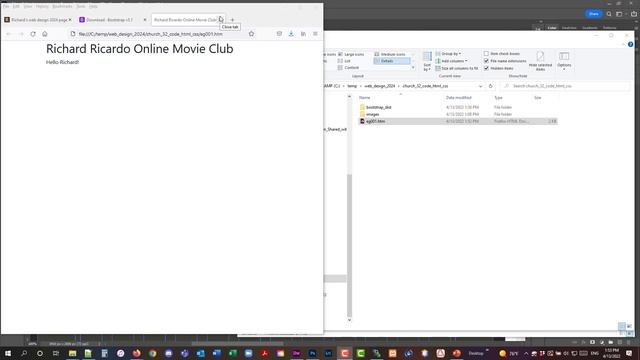Open the notification center icon
This screenshot has width=640, height=360.
[629, 353]
